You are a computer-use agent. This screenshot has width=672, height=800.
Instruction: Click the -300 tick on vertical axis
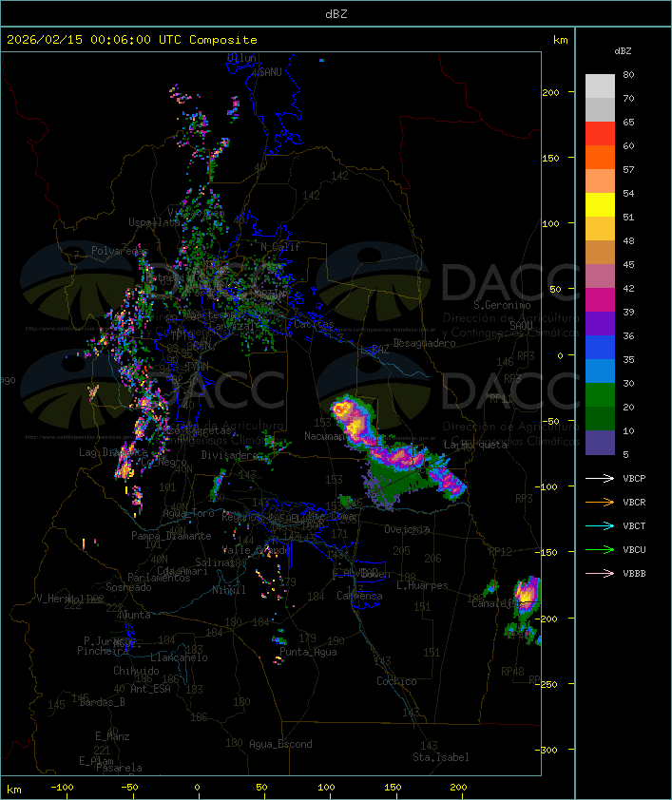[548, 750]
